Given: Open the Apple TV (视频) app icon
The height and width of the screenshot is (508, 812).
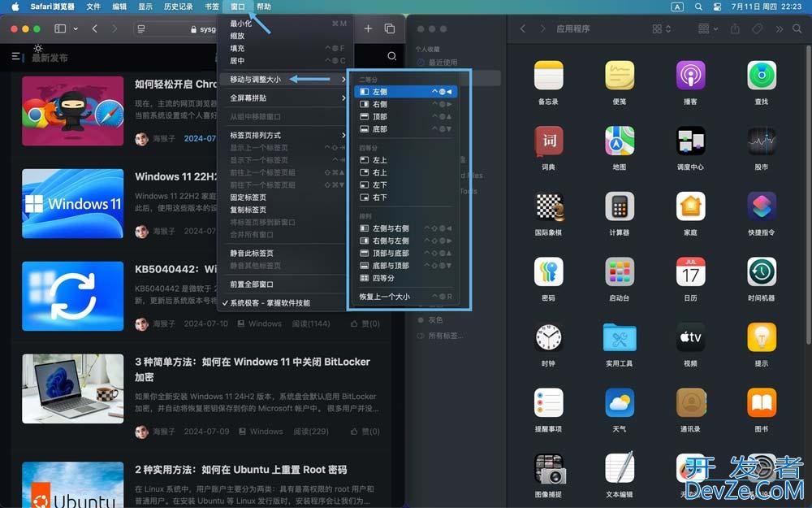Looking at the screenshot, I should [x=690, y=337].
